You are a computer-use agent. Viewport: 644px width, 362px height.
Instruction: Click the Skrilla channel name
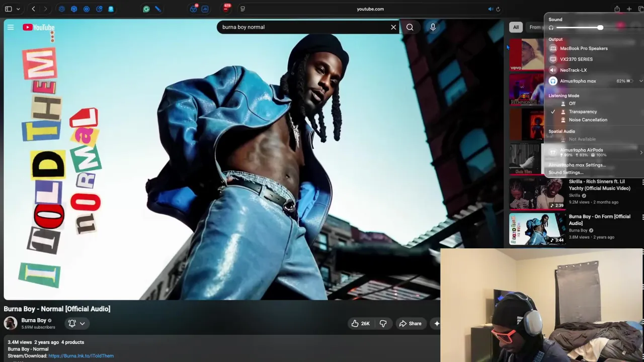(576, 195)
